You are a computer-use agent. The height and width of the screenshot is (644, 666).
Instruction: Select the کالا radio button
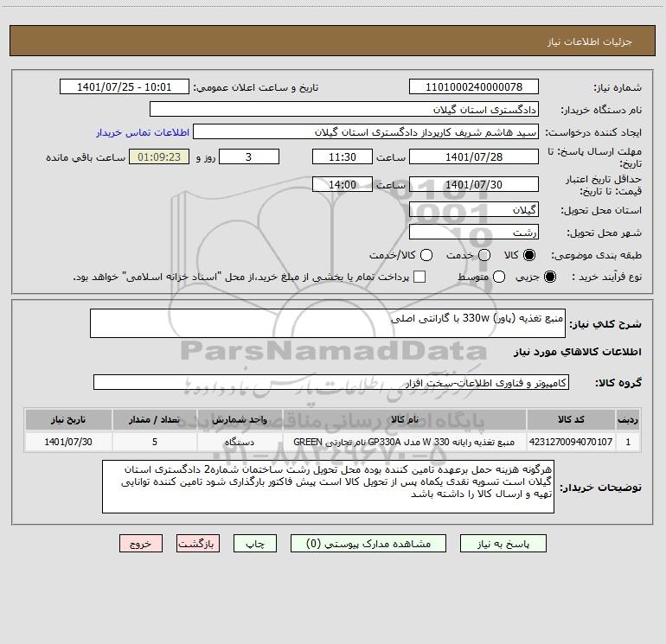click(x=528, y=255)
